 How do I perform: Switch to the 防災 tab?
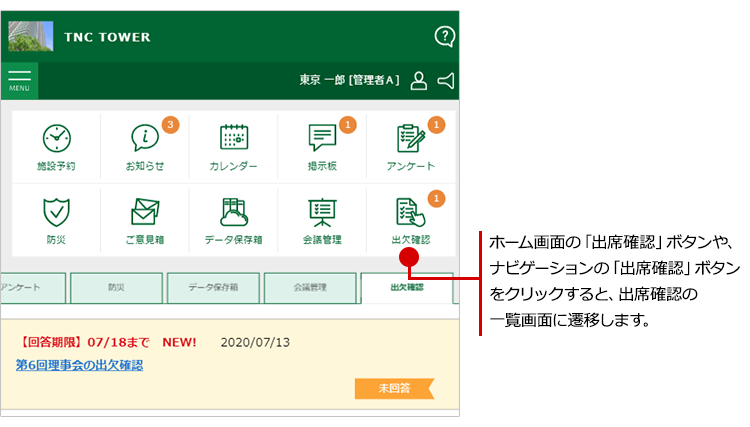pyautogui.click(x=116, y=288)
